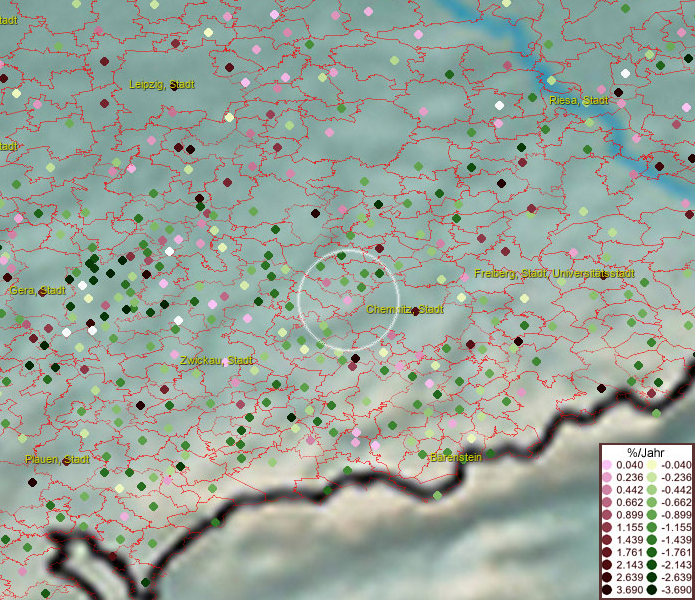Click the -0.236 value in the legend
Screen dimensions: 695x600
point(676,477)
